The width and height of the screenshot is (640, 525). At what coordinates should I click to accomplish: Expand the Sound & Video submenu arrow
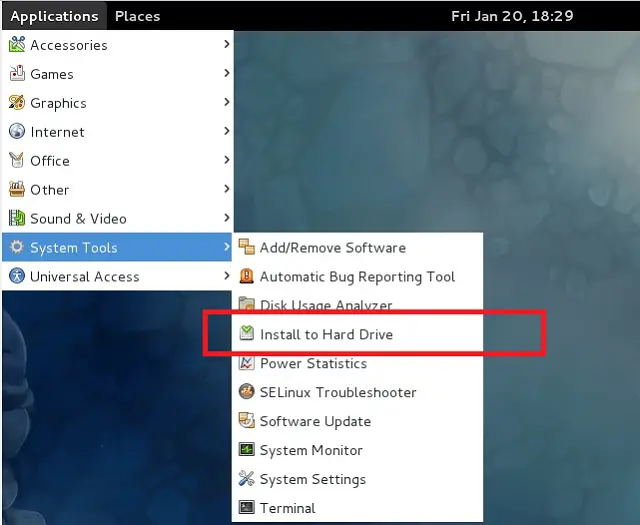pyautogui.click(x=227, y=218)
